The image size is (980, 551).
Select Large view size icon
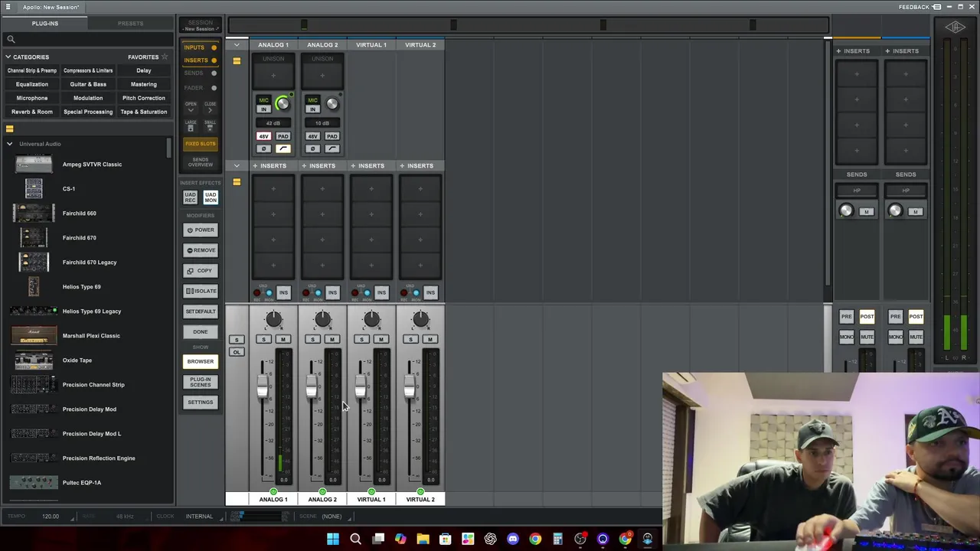(191, 126)
